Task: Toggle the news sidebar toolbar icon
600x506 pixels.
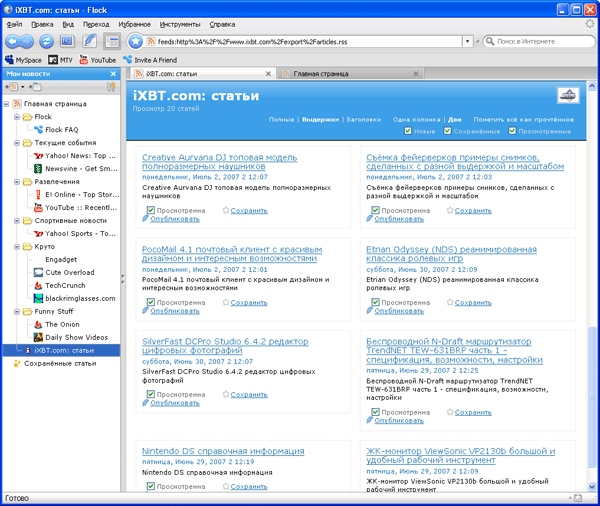Action: 112,41
